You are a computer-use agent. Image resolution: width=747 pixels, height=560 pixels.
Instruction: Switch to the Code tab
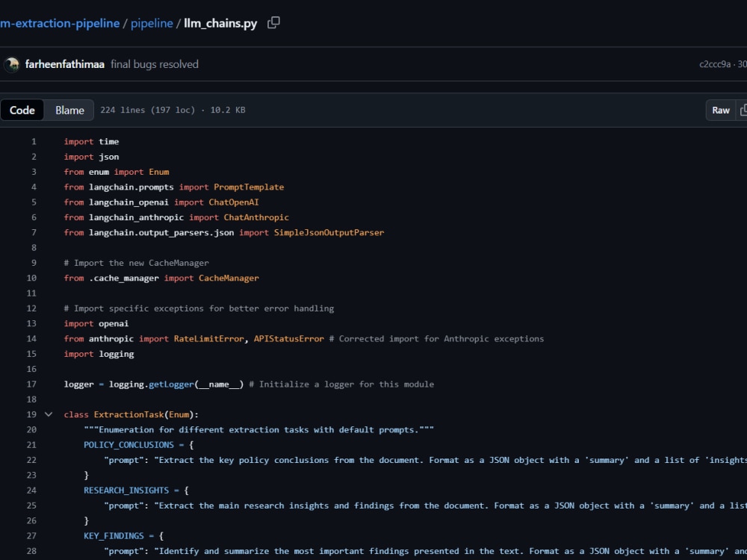click(22, 110)
